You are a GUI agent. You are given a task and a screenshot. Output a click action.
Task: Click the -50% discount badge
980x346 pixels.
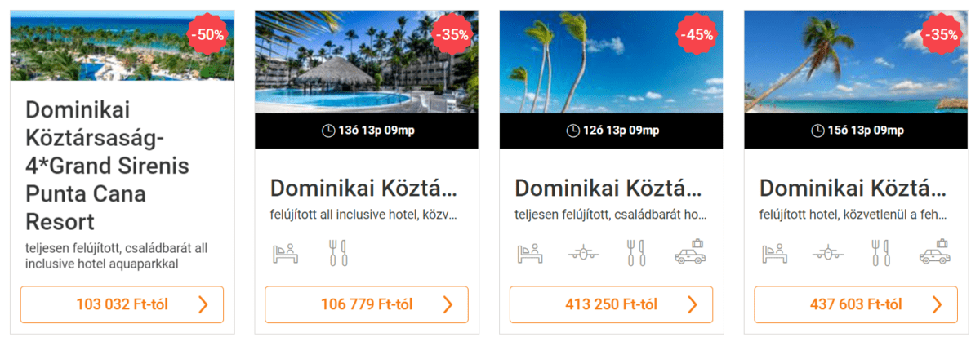tap(207, 34)
